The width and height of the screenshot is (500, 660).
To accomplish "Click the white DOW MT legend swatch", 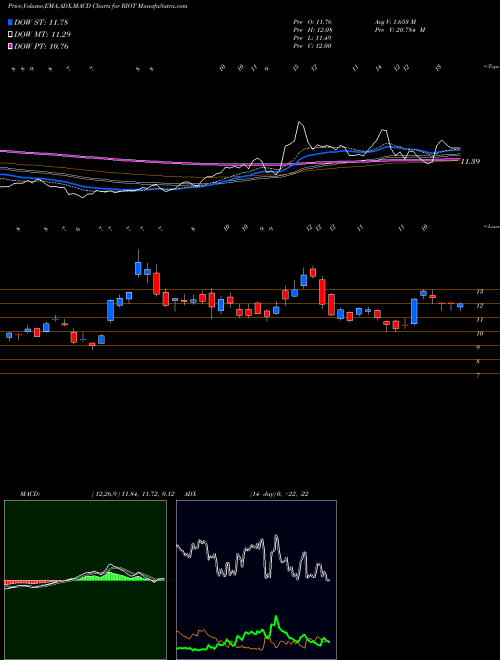I will (11, 35).
